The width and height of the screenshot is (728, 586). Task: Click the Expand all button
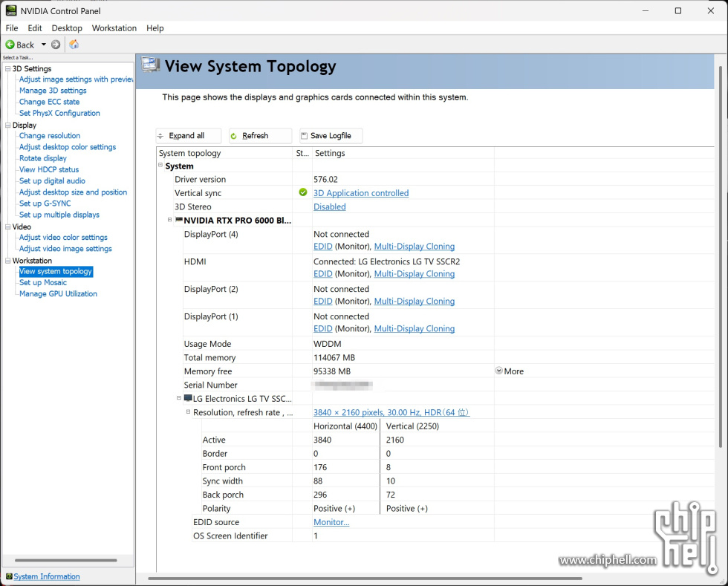[x=188, y=136]
